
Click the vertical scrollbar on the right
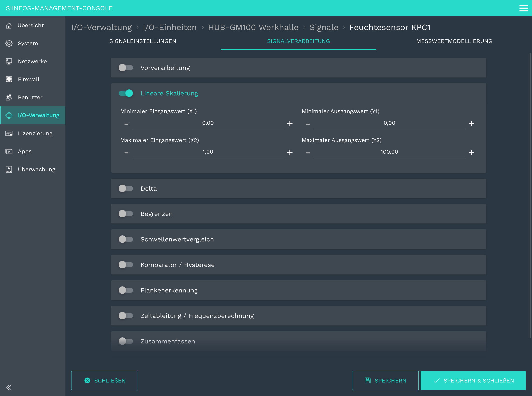point(530,195)
